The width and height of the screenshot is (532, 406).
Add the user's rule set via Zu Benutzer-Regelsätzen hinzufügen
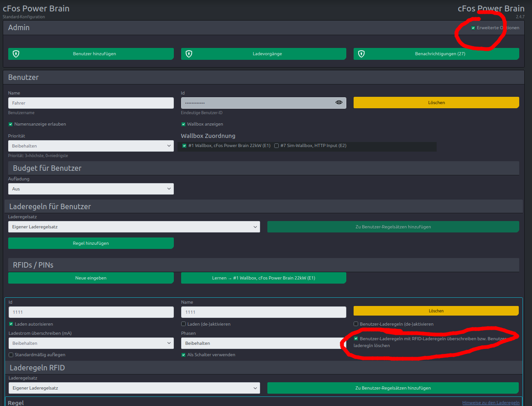coord(393,227)
